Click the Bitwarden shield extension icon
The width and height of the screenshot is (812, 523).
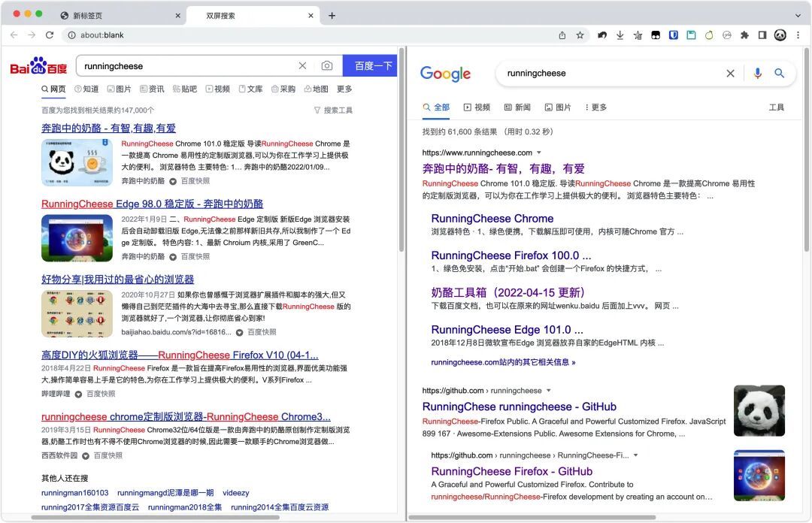tap(673, 35)
